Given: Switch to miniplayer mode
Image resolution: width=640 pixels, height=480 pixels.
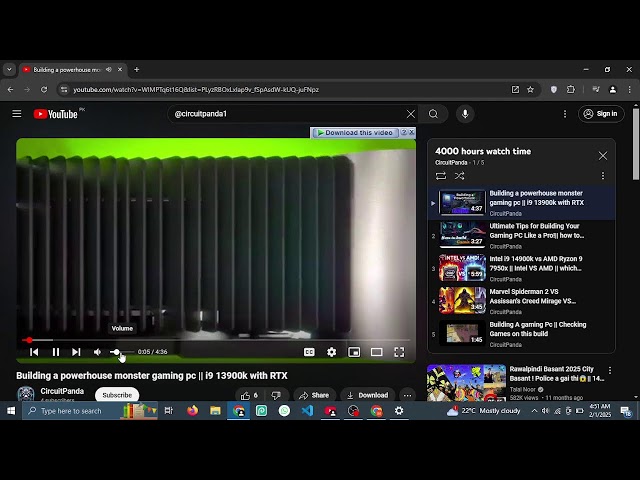Looking at the screenshot, I should pyautogui.click(x=354, y=352).
